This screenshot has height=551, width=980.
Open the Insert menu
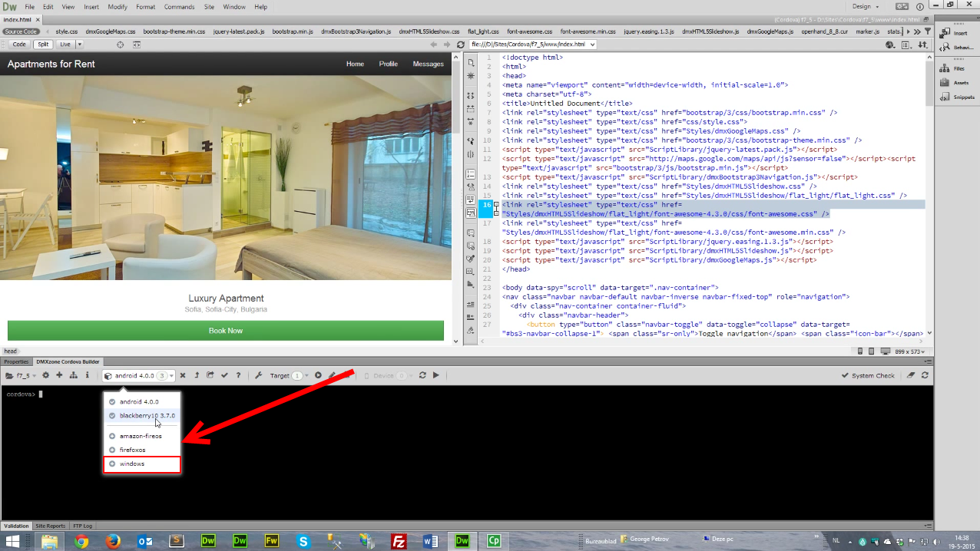coord(91,6)
